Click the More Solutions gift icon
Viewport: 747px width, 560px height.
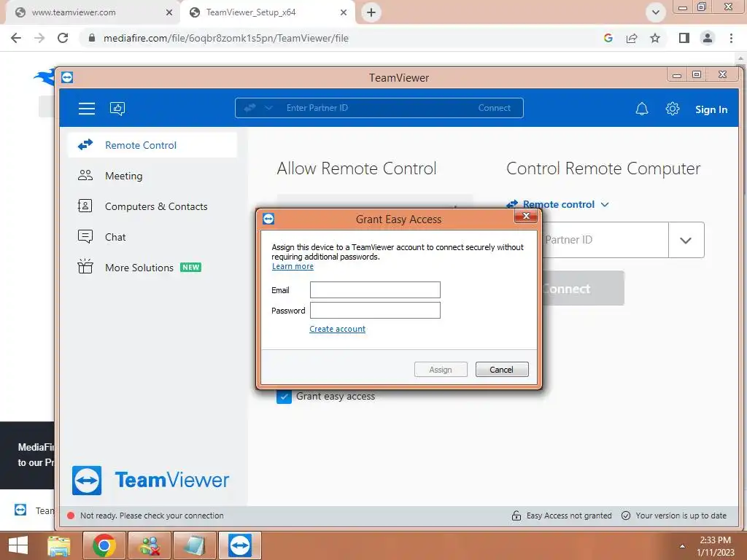85,266
